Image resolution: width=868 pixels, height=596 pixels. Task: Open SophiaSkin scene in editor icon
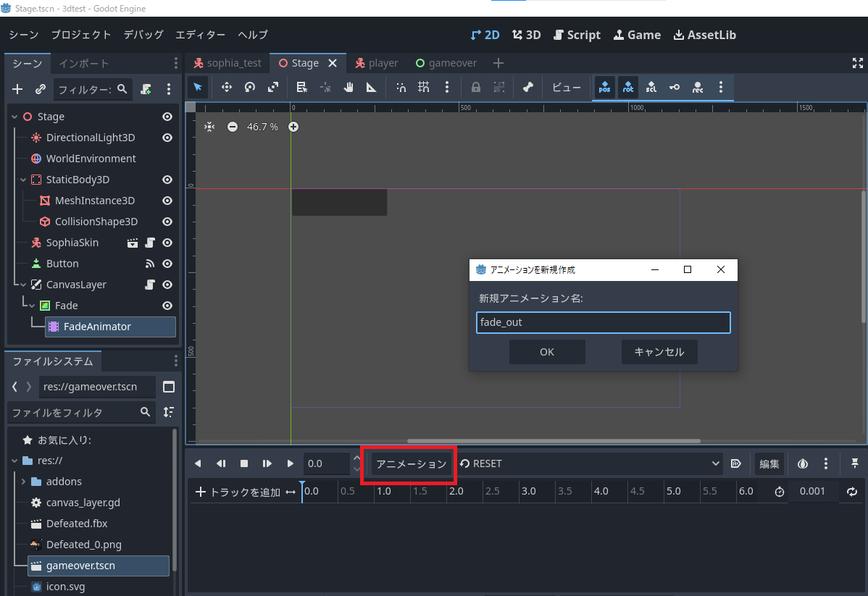tap(133, 243)
